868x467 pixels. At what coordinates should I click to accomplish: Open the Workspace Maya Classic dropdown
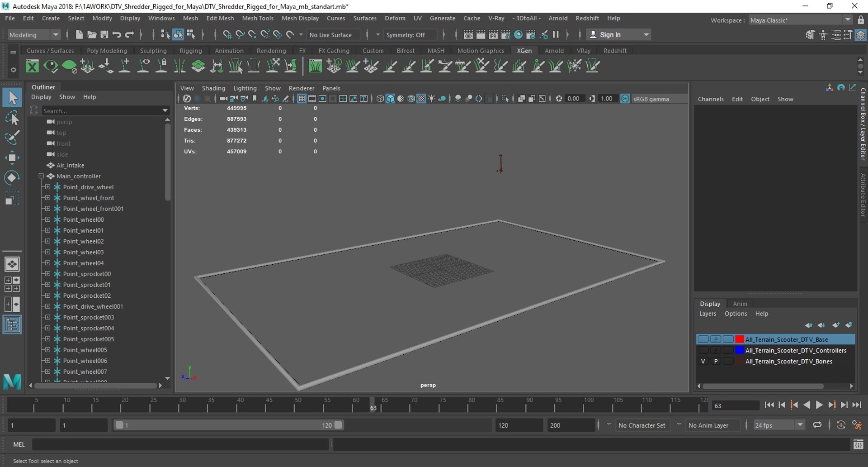(800, 20)
